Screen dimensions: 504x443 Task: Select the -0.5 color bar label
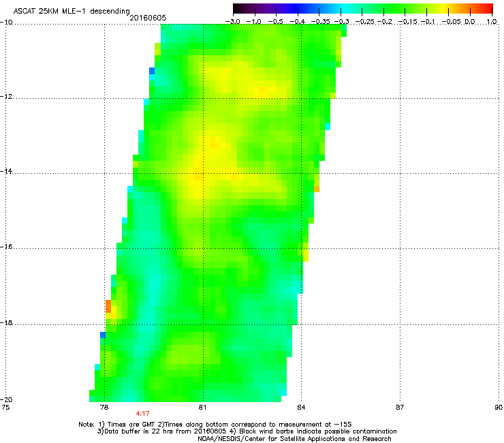point(276,22)
